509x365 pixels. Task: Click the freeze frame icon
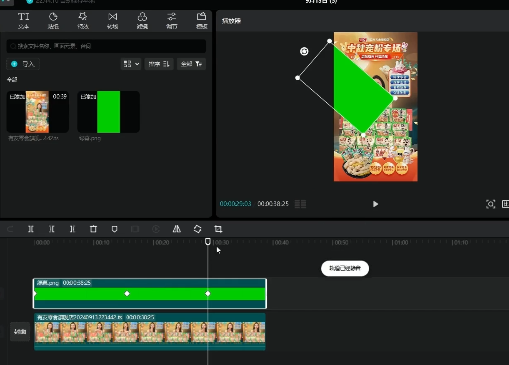coord(135,229)
